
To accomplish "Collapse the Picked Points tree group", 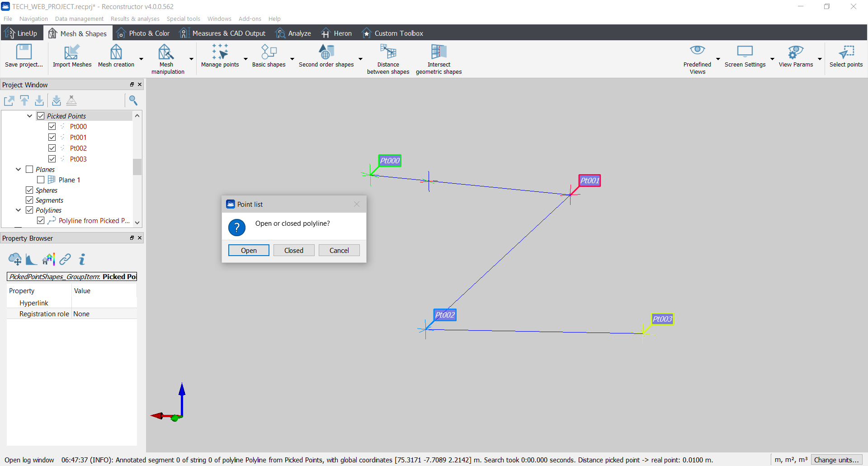I will pyautogui.click(x=29, y=116).
